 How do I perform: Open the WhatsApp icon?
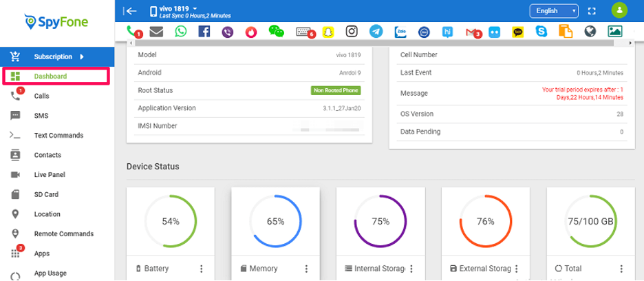(180, 31)
